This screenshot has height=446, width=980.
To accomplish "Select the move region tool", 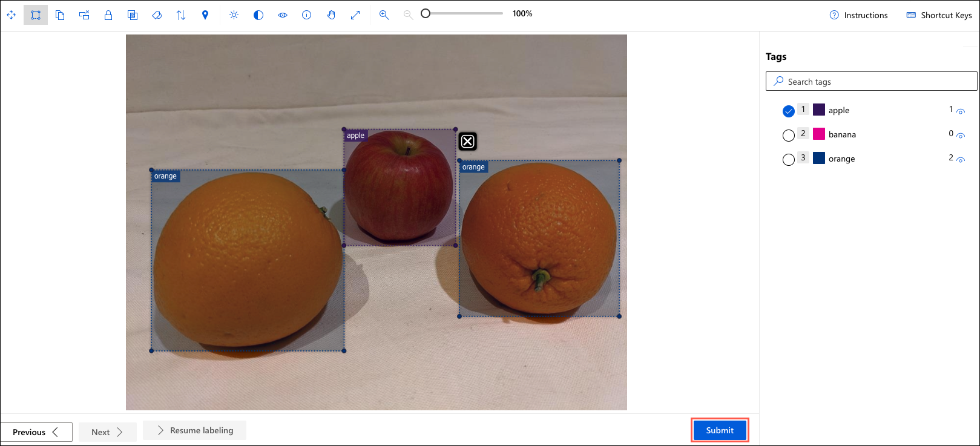I will click(12, 15).
